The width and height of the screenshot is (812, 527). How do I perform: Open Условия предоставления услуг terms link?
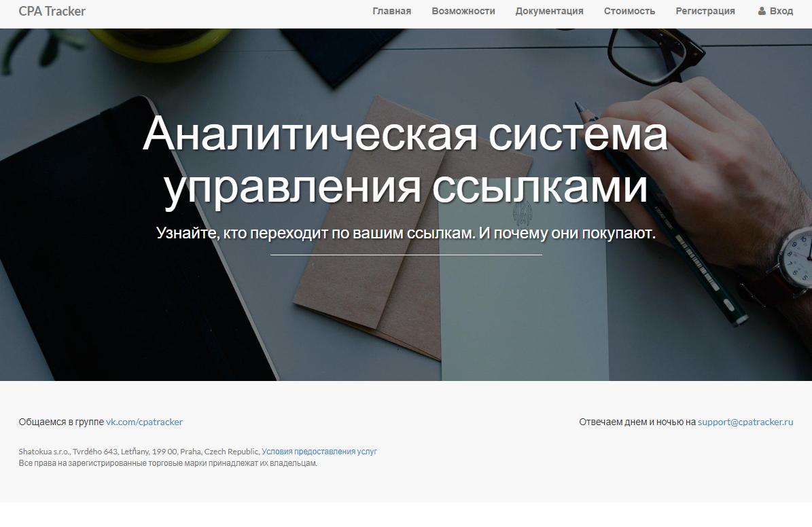tap(319, 452)
